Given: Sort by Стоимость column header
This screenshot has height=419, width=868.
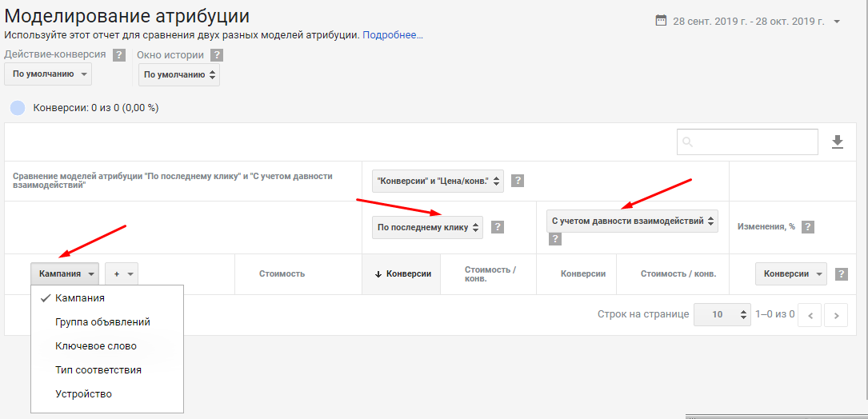Looking at the screenshot, I should (x=282, y=274).
